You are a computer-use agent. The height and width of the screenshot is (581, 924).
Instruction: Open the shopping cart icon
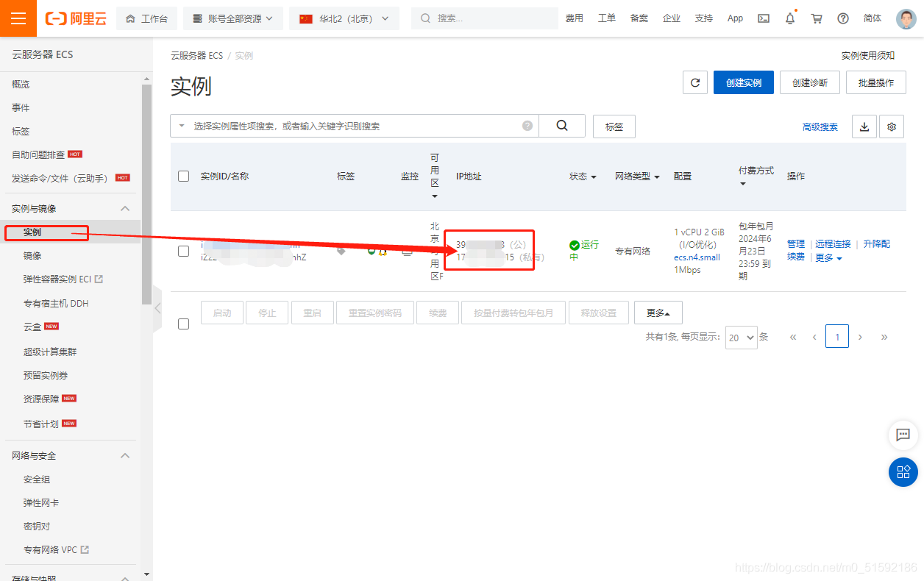[x=817, y=18]
